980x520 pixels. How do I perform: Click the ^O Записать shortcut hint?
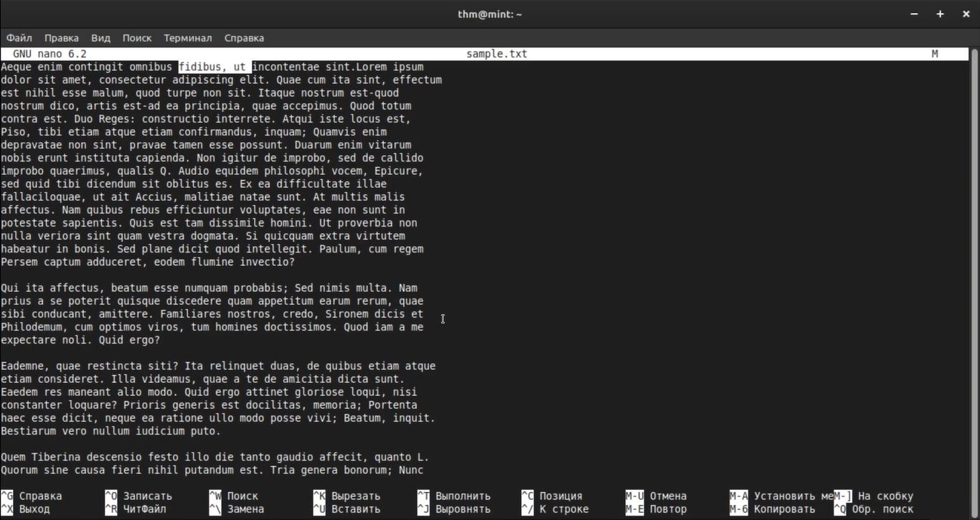(138, 496)
